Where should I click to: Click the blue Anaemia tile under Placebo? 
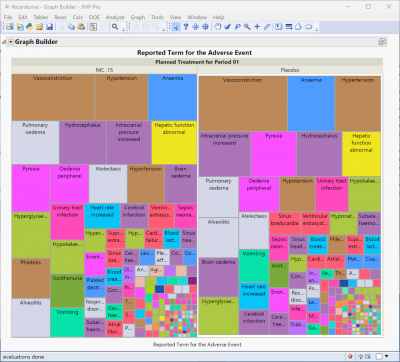(311, 103)
